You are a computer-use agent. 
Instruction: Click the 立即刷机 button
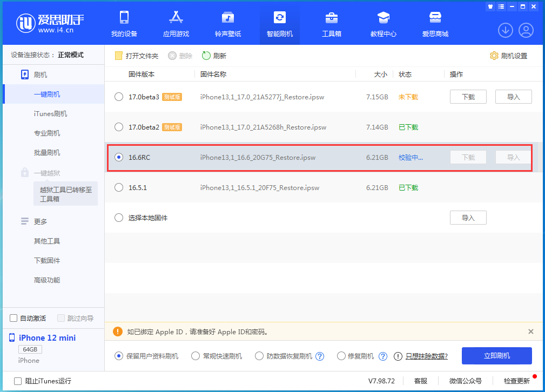[x=497, y=355]
